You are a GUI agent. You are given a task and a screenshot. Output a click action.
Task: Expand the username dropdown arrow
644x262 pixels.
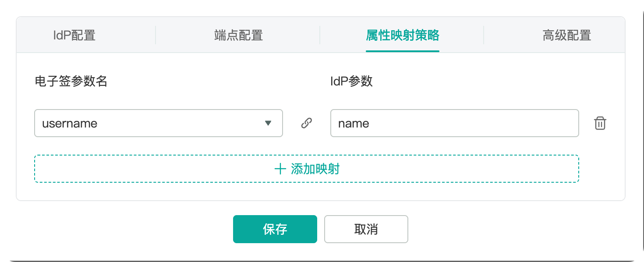(x=269, y=124)
